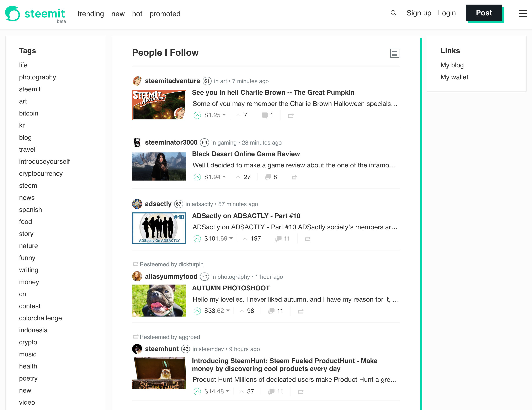The image size is (532, 410).
Task: Open post title 'AUTUMN PHOTOSHOOT'
Action: pos(231,288)
